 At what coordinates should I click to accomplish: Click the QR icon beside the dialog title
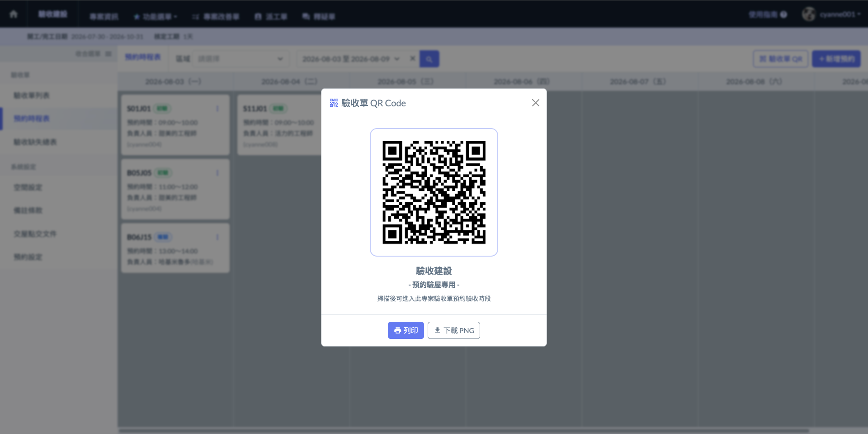pos(334,103)
